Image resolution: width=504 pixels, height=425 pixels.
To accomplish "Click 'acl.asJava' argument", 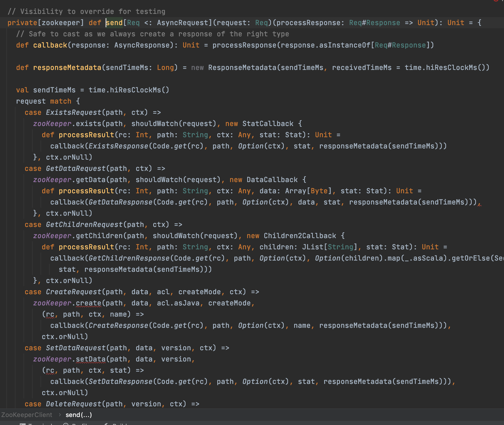I will [x=178, y=303].
